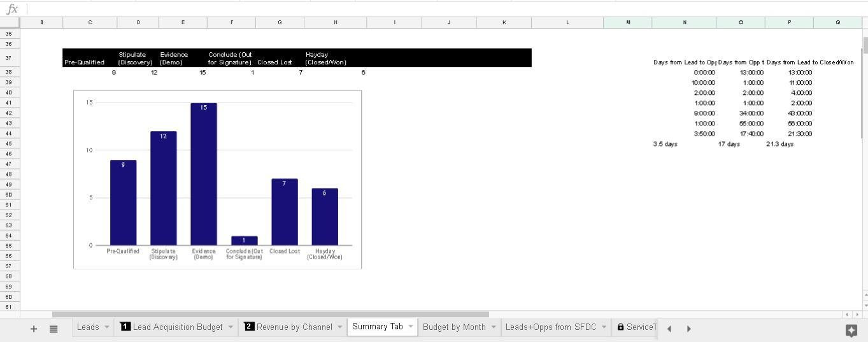This screenshot has height=342, width=868.
Task: Click vertical scrollbar down arrow
Action: point(865,305)
